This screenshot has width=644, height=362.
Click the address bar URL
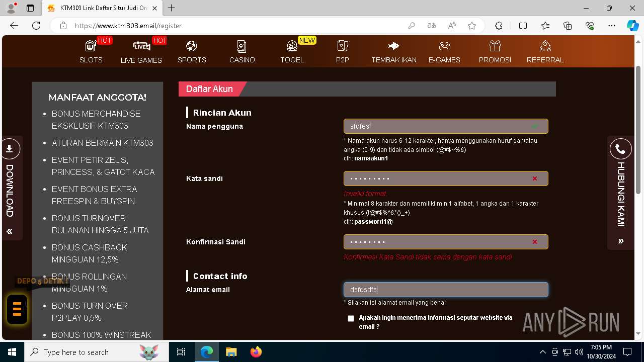128,26
